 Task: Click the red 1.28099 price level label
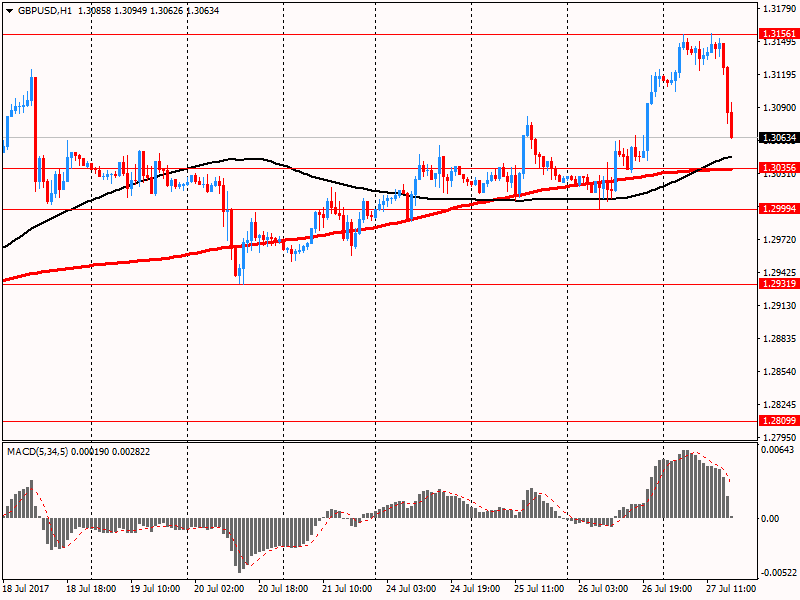[x=779, y=420]
